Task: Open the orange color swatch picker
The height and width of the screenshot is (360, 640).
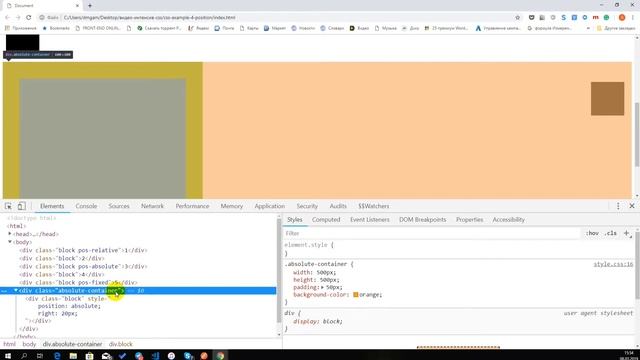Action: tap(356, 295)
